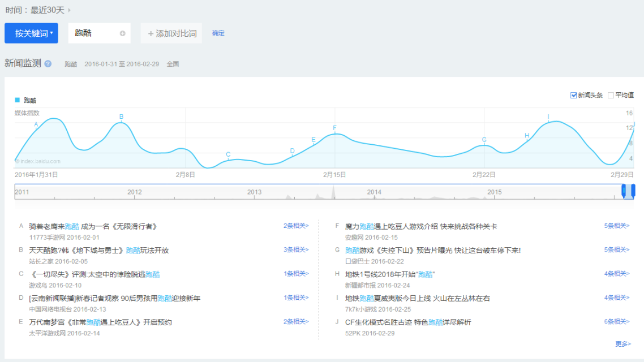Image resolution: width=644 pixels, height=362 pixels.
Task: Click 更多 to see more news
Action: (x=622, y=344)
